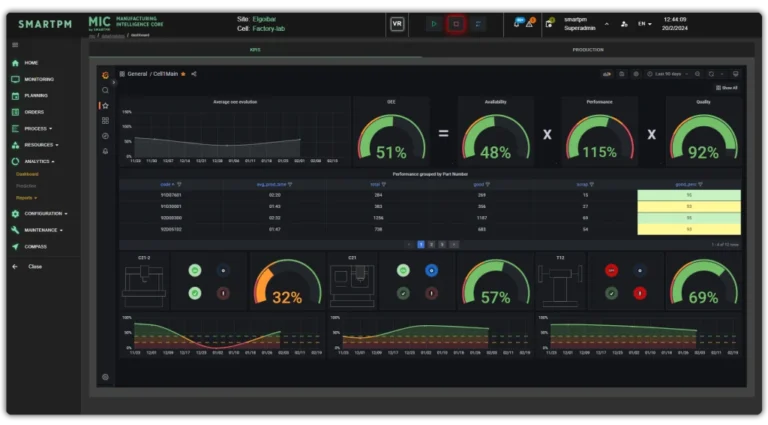This screenshot has height=425, width=768.
Task: Click the blue step control button
Action: (x=478, y=24)
